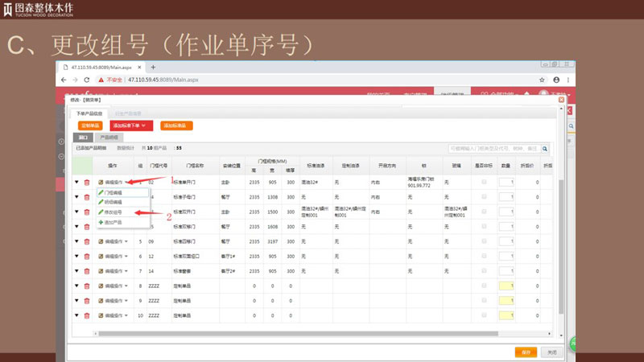Click the search magnifier icon beside the filter box
Screen dimensions: 644x362
pyautogui.click(x=545, y=149)
